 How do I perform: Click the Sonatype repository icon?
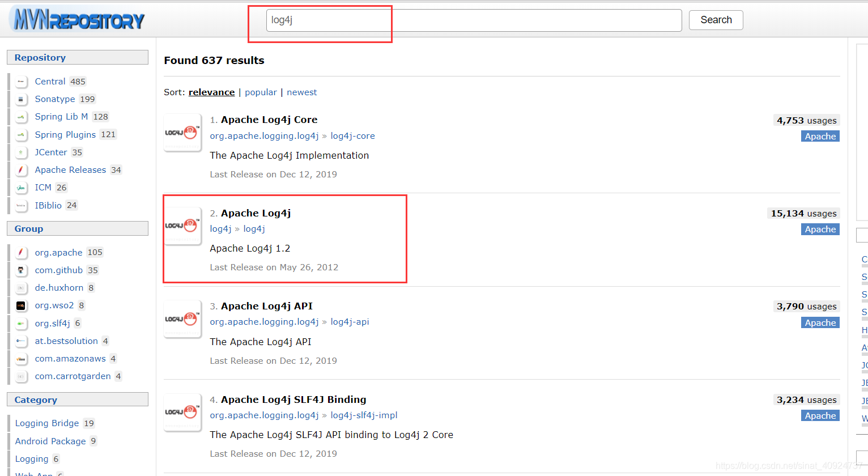tap(21, 99)
